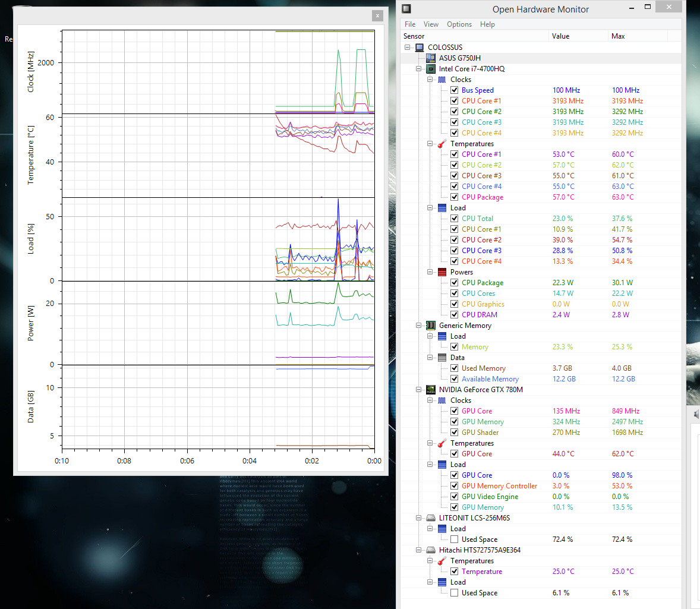The width and height of the screenshot is (700, 609).
Task: Click the ASUS G750JH motherboard icon
Action: click(430, 58)
